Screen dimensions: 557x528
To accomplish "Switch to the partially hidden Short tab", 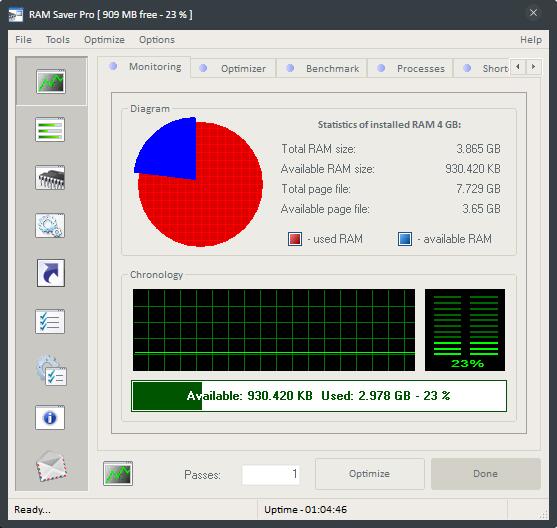I will 482,68.
